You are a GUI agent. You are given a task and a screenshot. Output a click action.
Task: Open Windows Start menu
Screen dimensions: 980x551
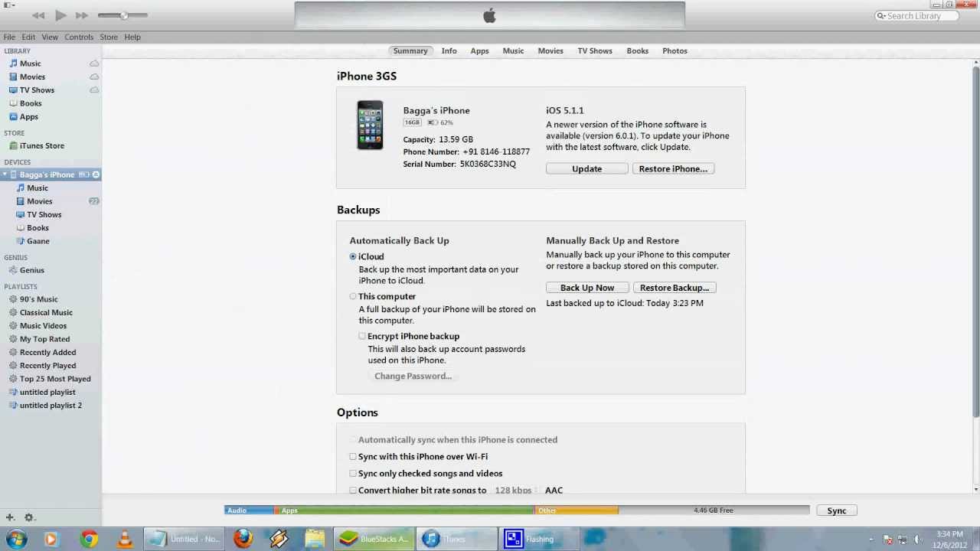[15, 539]
